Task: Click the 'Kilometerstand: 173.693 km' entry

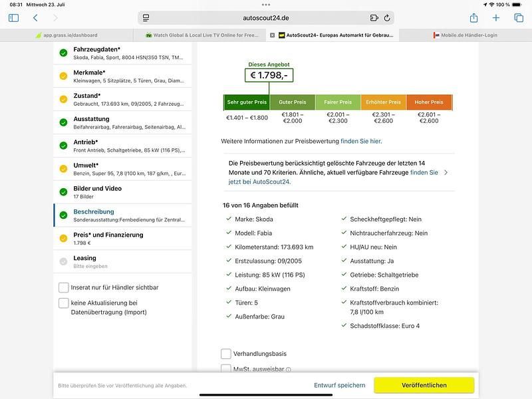Action: [x=274, y=247]
